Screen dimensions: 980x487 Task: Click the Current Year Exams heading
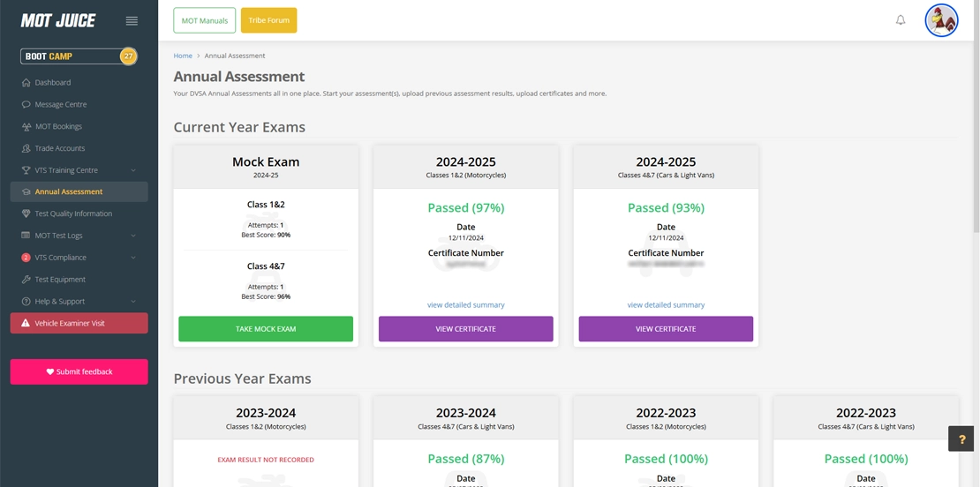[x=239, y=127]
